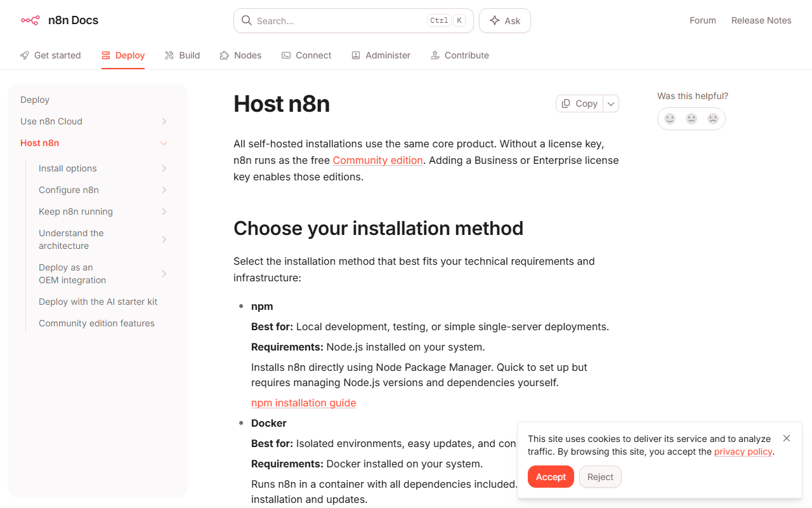Open the Connect tab
This screenshot has width=812, height=508.
306,55
